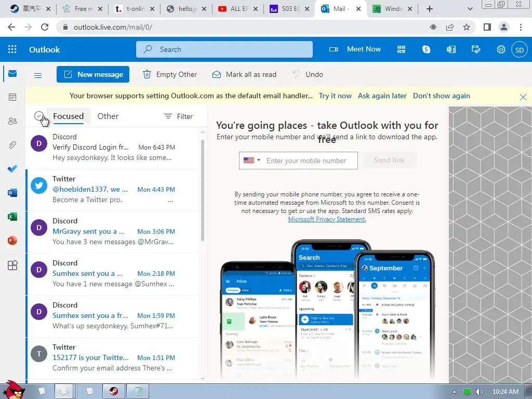Image resolution: width=532 pixels, height=399 pixels.
Task: Open the Verify Discord Login email
Action: [112, 148]
